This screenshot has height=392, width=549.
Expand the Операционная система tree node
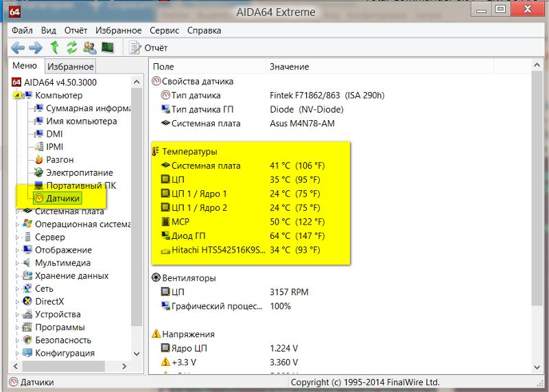coord(17,224)
